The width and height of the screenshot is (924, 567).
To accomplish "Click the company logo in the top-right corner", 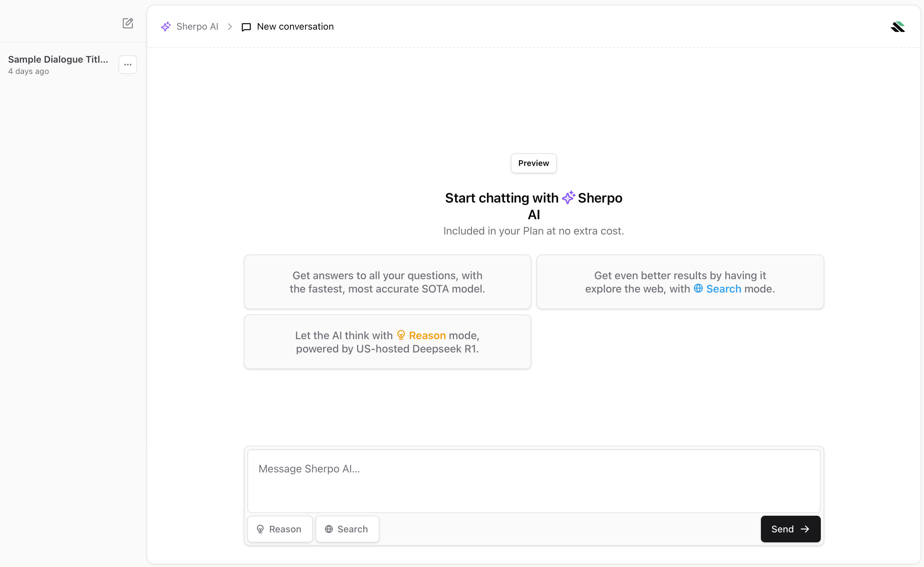I will 898,26.
